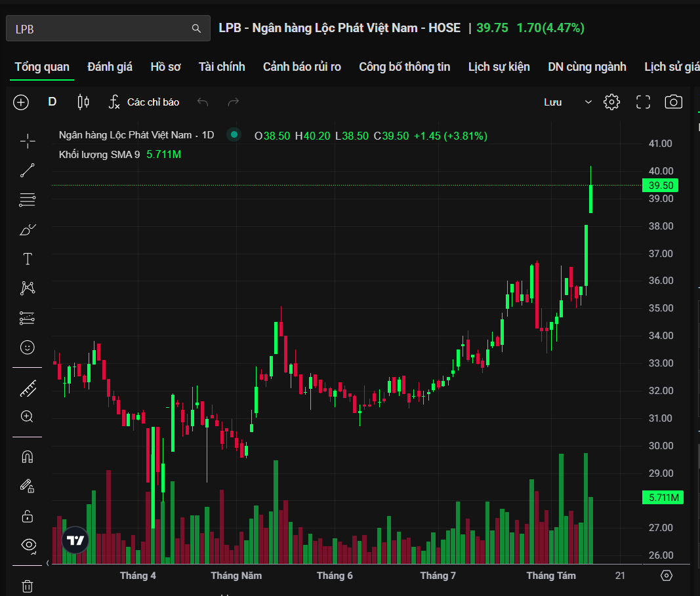Image resolution: width=700 pixels, height=596 pixels.
Task: Take a chart snapshot with camera icon
Action: coord(673,102)
